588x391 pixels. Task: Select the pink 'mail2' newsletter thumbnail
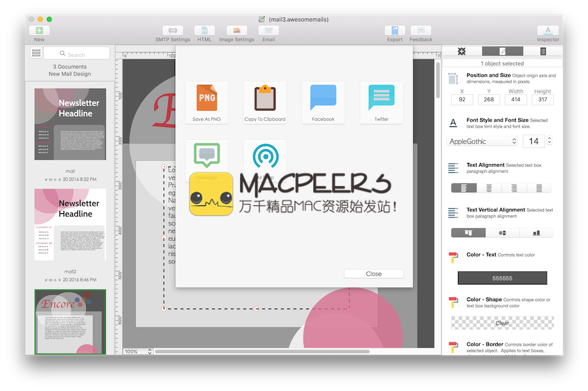tap(70, 224)
